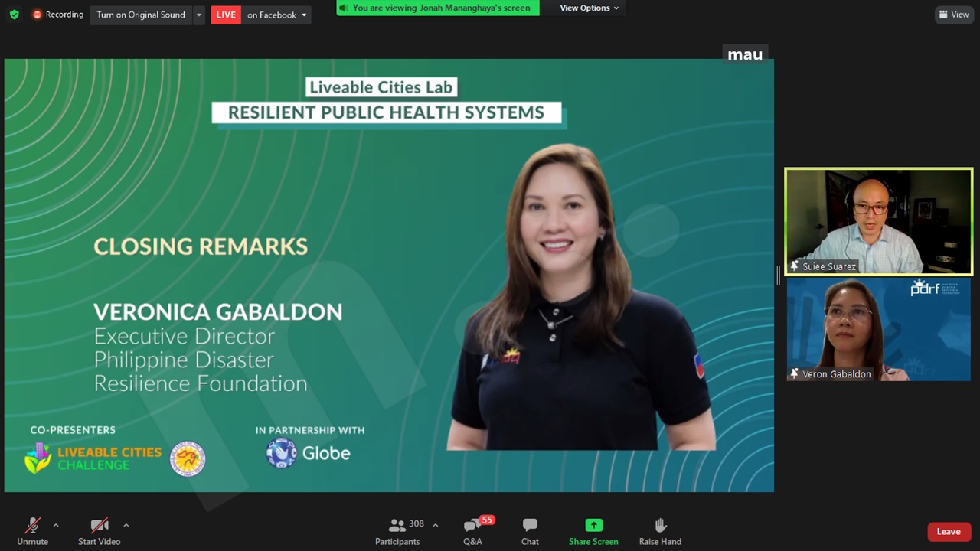Select Veron Gabaldon video thumbnail
Viewport: 980px width, 551px height.
coord(879,329)
